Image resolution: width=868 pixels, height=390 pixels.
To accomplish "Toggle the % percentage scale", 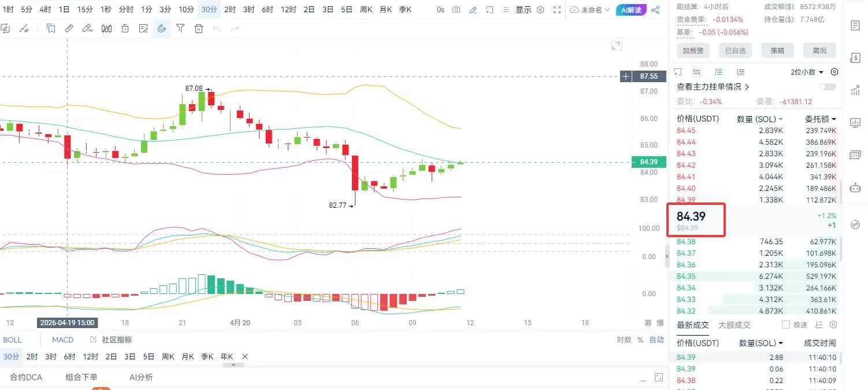I will [x=640, y=340].
